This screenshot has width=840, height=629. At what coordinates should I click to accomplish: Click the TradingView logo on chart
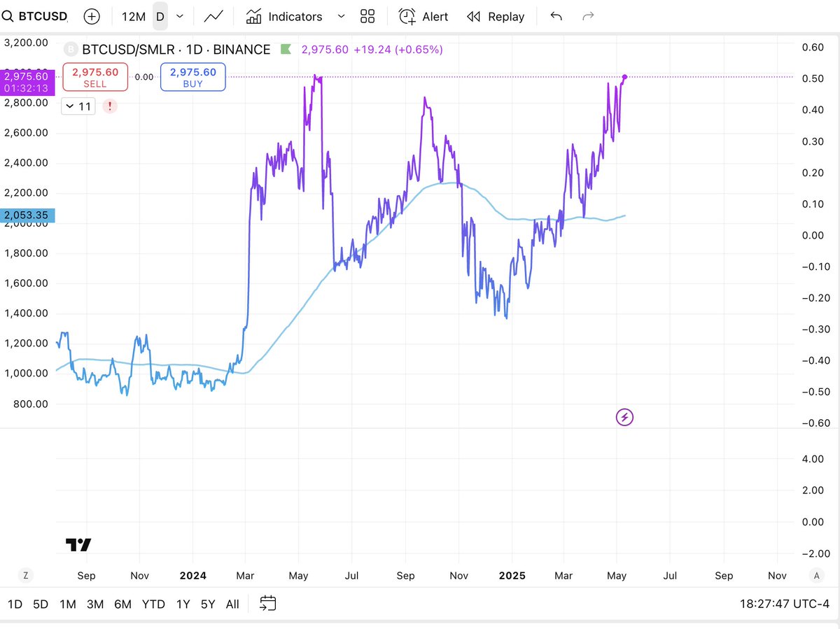point(78,544)
